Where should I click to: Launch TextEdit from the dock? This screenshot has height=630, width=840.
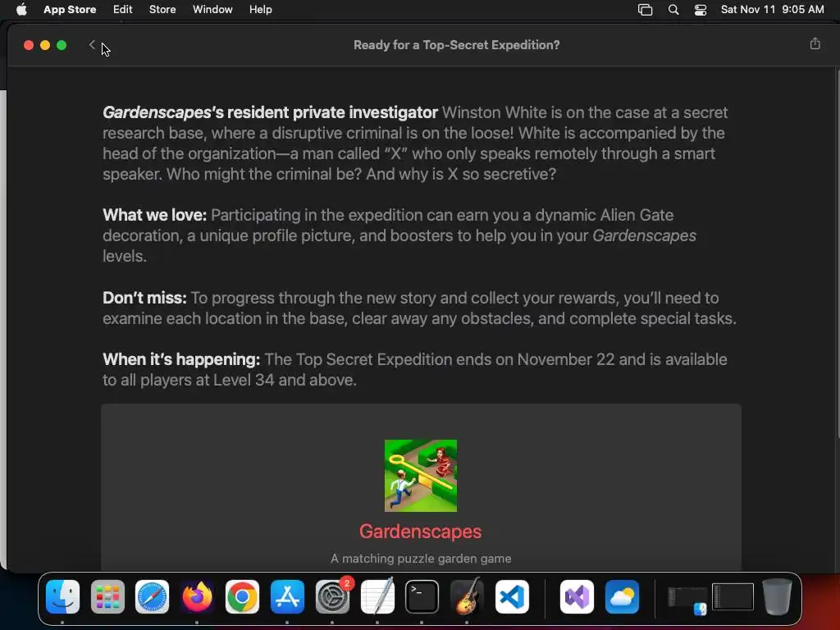click(x=377, y=597)
